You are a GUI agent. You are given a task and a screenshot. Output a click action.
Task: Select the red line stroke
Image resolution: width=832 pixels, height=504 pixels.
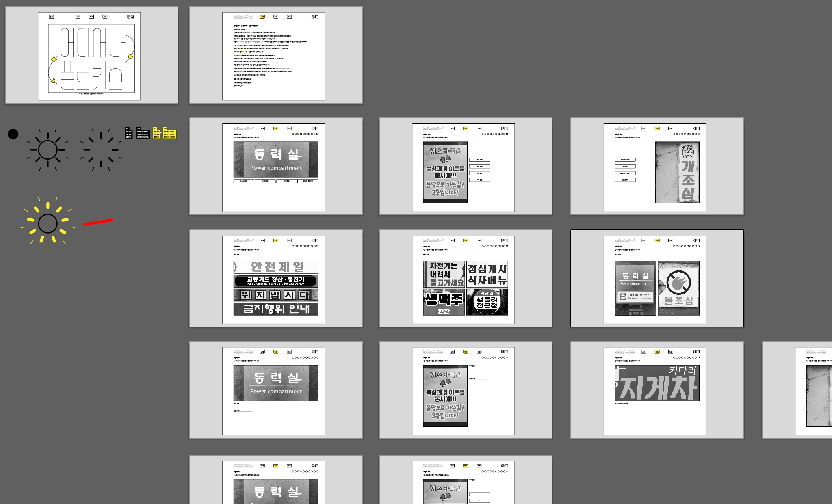[x=98, y=222]
